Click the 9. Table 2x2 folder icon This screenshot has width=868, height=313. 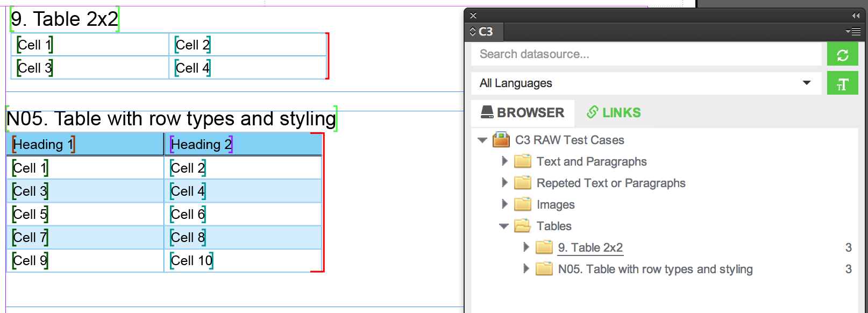tap(544, 247)
